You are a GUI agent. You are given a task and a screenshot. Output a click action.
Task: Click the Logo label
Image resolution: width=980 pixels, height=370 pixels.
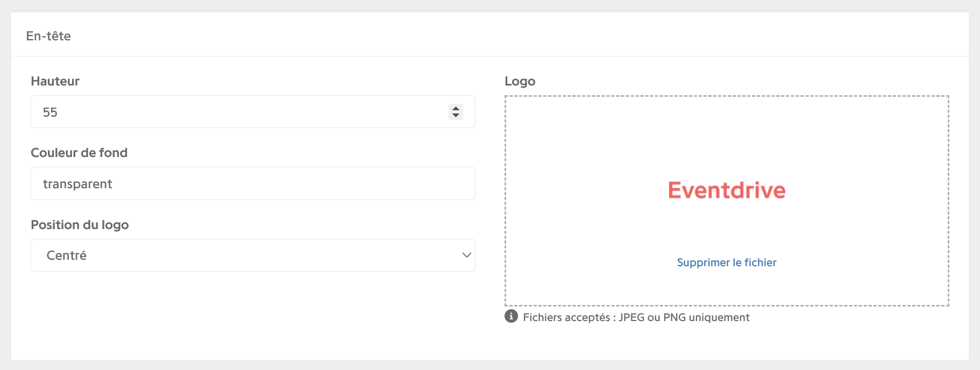pyautogui.click(x=520, y=81)
